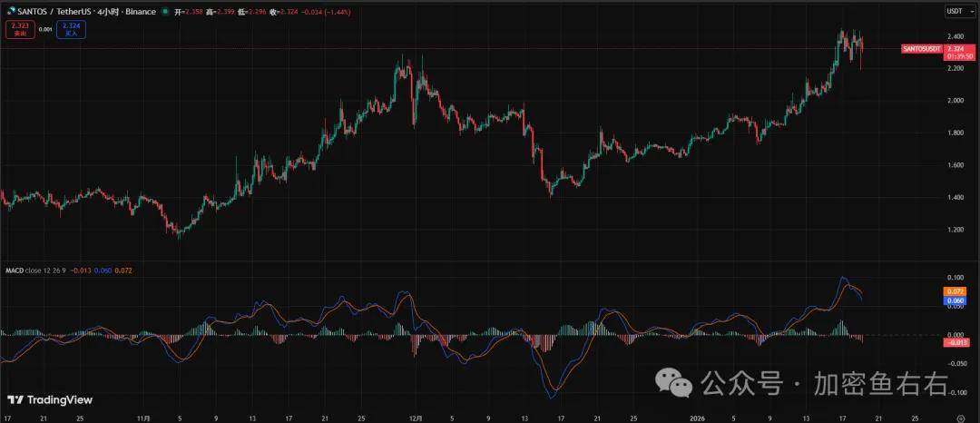980x423 pixels.
Task: Click the red -0.013 MACD histogram value
Action: tap(80, 271)
